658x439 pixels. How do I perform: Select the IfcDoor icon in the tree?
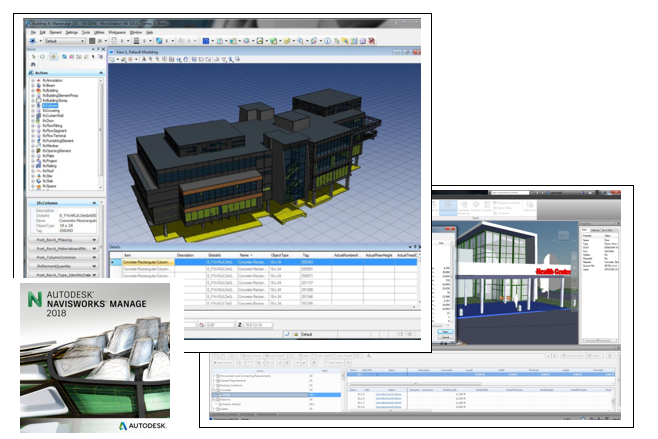pos(39,120)
